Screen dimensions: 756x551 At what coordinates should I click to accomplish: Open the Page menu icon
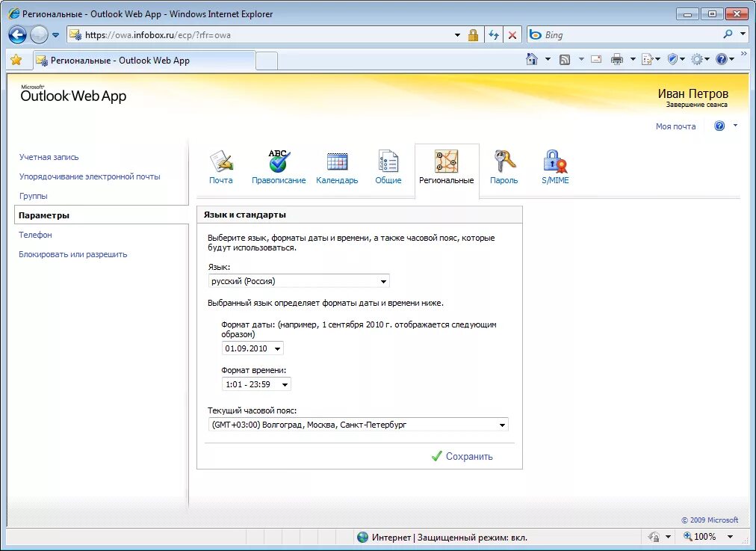[648, 59]
